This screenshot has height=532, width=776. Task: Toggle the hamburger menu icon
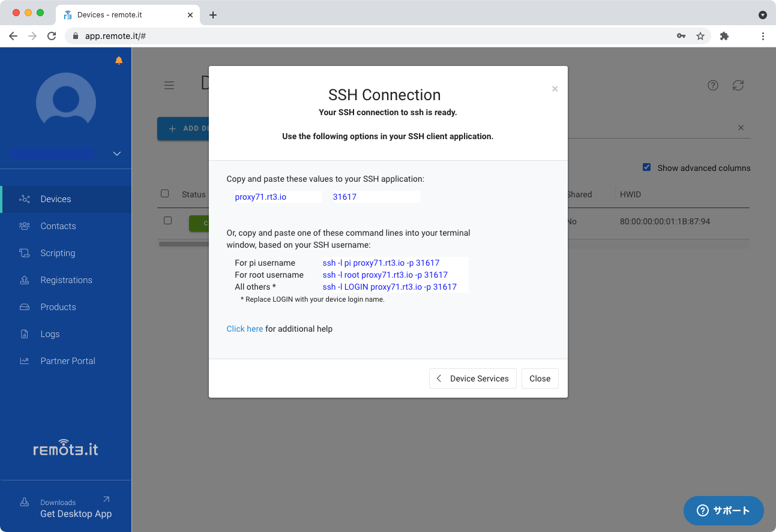point(169,86)
